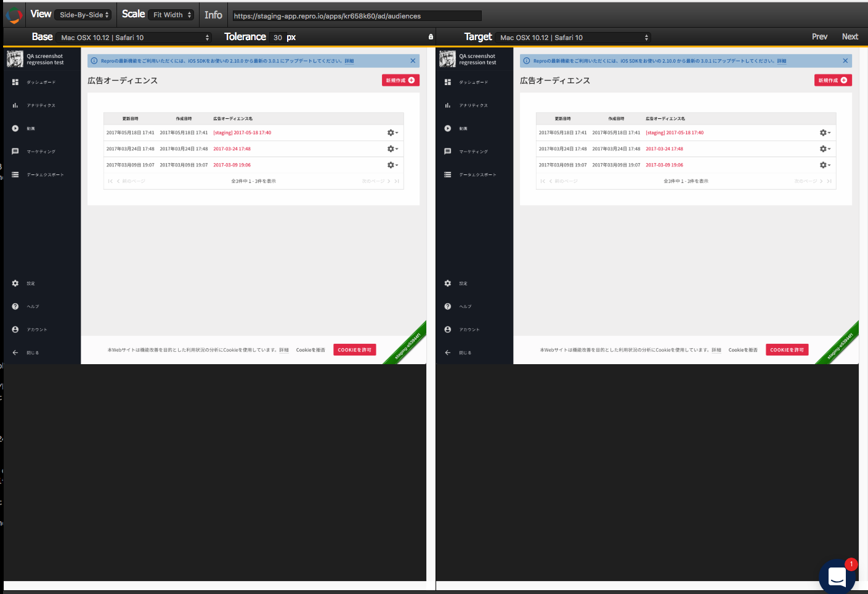Viewport: 868px width, 594px height.
Task: Open gear dropdown for 2017-03-09 row in Base pane
Action: click(392, 165)
